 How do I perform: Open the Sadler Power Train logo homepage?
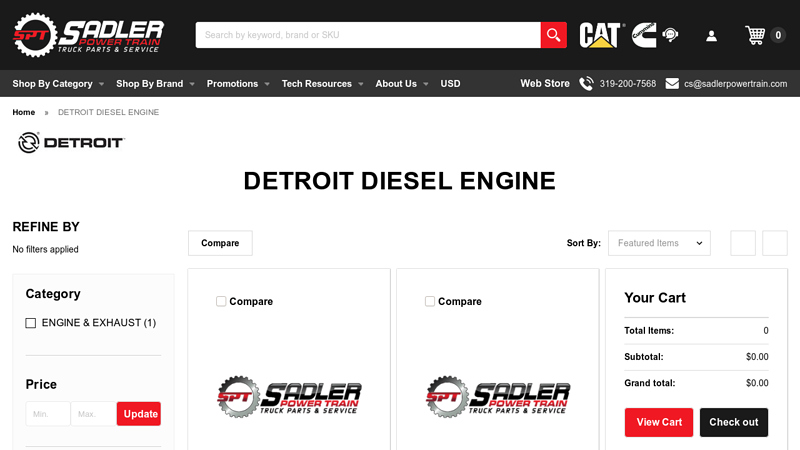pos(88,35)
